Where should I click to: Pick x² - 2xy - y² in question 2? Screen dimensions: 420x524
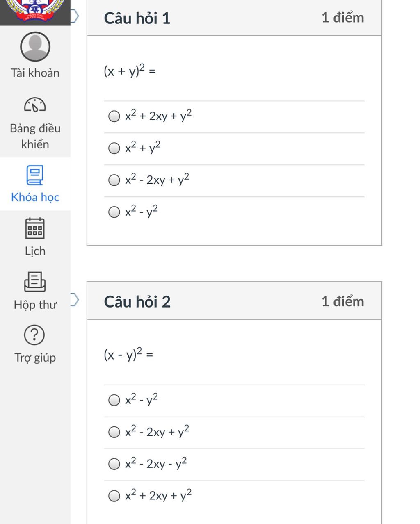pyautogui.click(x=114, y=464)
